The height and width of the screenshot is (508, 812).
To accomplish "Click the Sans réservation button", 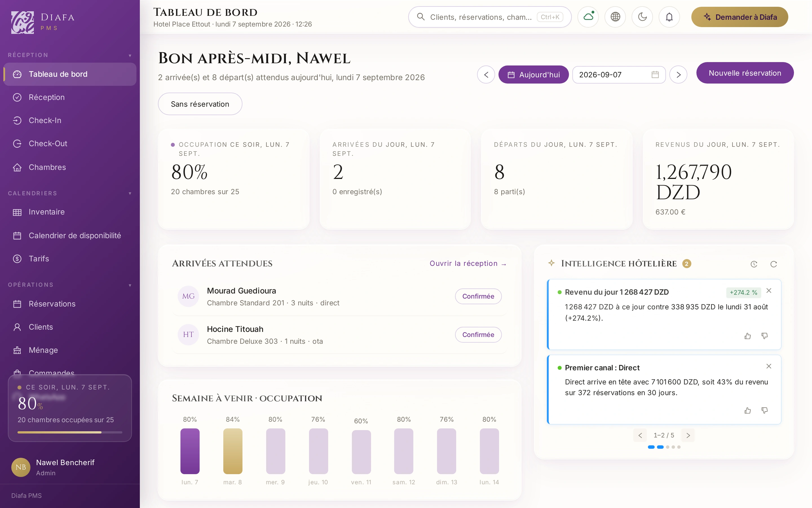I will pos(200,104).
